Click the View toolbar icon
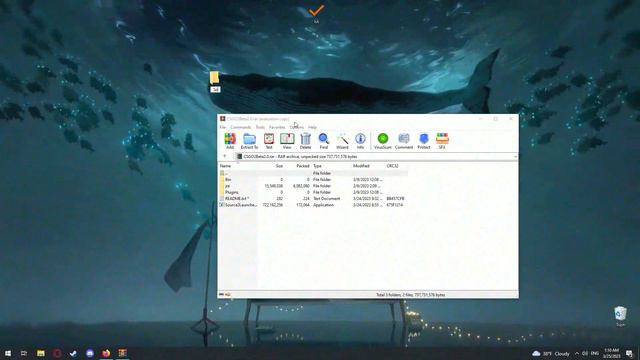This screenshot has height=360, width=640. (x=287, y=141)
